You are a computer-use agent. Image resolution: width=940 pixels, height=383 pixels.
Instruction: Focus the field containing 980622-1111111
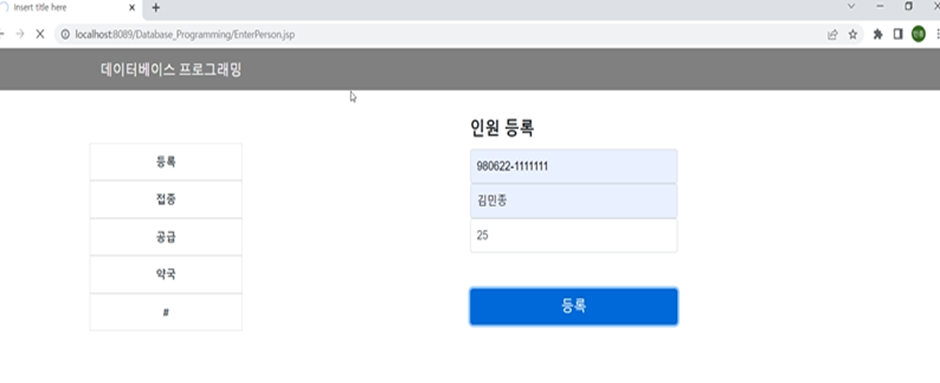(x=574, y=167)
